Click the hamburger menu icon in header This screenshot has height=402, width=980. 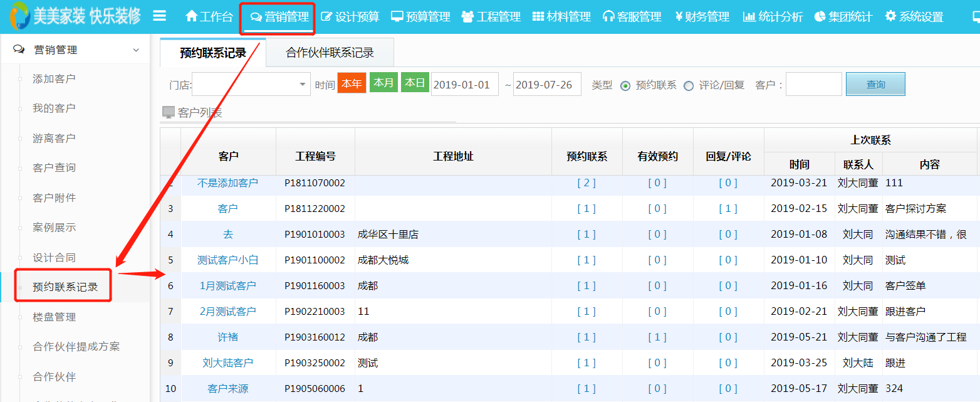click(x=160, y=16)
